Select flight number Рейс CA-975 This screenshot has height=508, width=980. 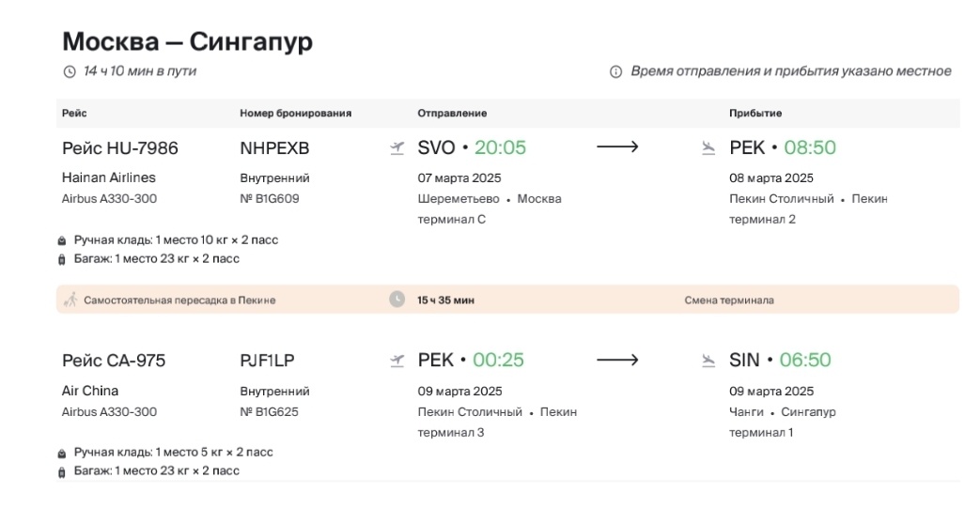pyautogui.click(x=114, y=361)
